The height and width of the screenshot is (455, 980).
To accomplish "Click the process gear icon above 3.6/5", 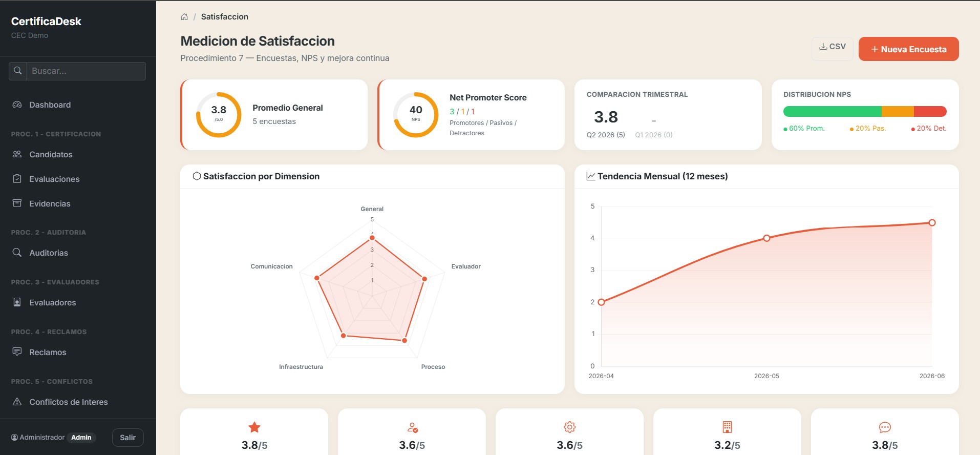I will pyautogui.click(x=570, y=427).
